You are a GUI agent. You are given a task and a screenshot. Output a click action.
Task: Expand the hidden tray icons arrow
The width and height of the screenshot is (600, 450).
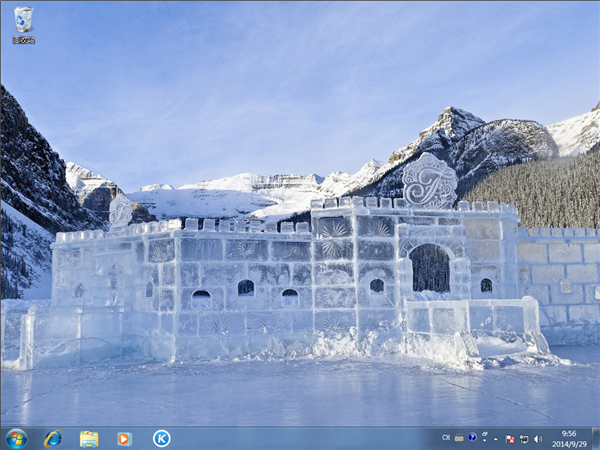(x=496, y=438)
